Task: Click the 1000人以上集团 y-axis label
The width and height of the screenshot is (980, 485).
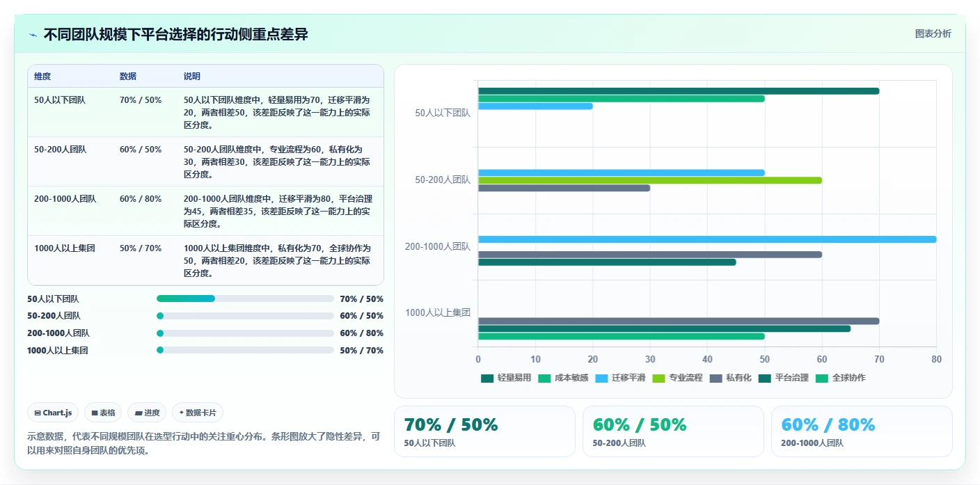Action: (x=438, y=313)
